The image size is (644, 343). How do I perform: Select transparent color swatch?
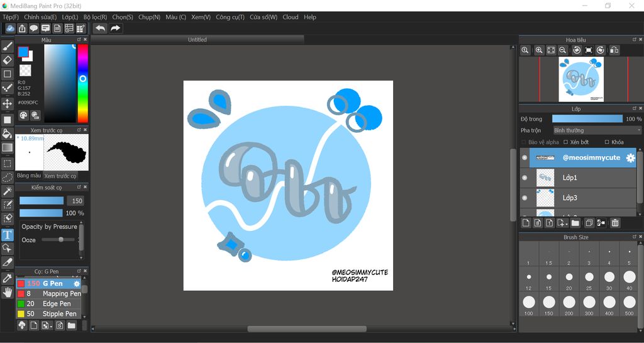[25, 70]
